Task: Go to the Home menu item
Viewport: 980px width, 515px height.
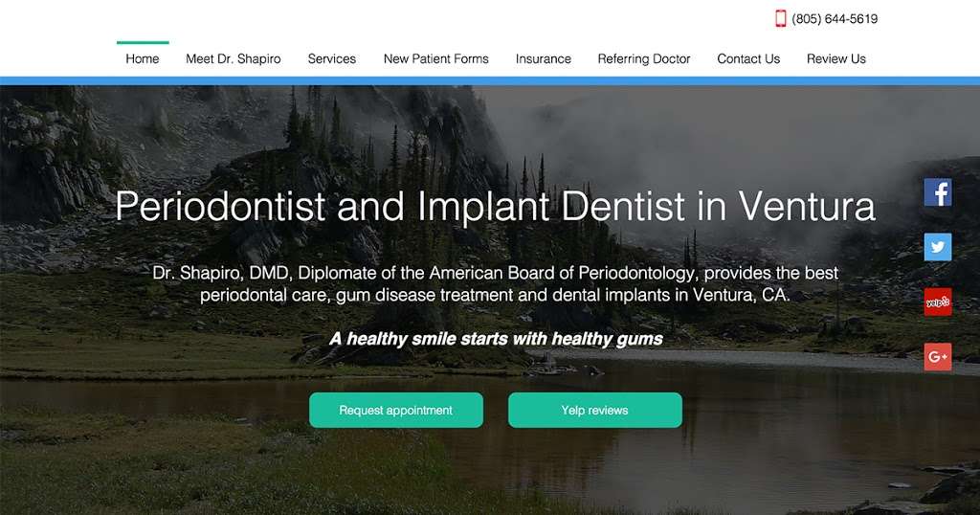Action: coord(143,58)
